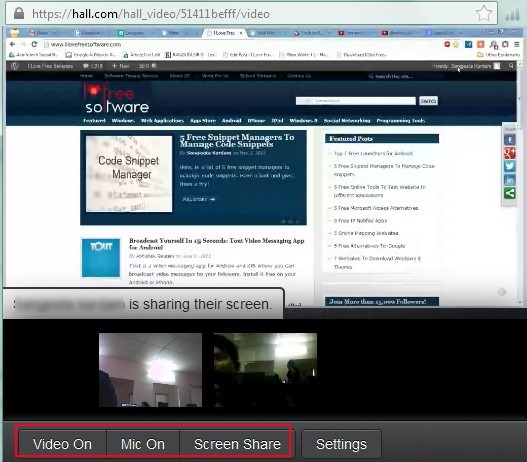Share via Google Plus icon in side bar
Viewport: 527px width, 462px height.
point(510,153)
